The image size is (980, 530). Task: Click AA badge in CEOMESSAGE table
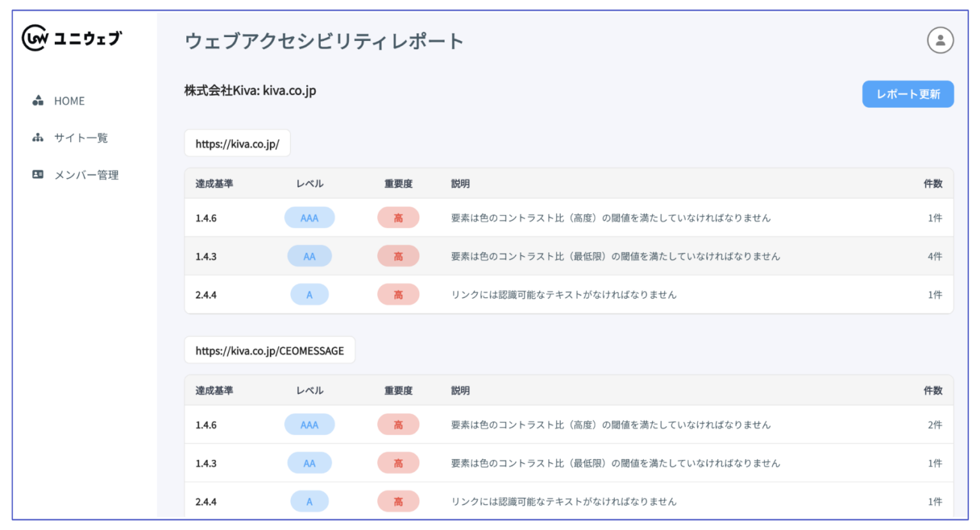pos(309,463)
